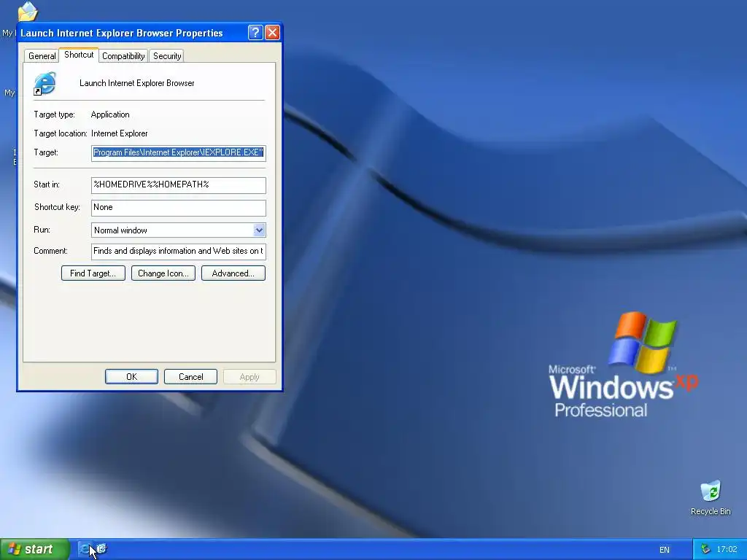Click the Apply button
Image resolution: width=747 pixels, height=560 pixels.
(249, 377)
